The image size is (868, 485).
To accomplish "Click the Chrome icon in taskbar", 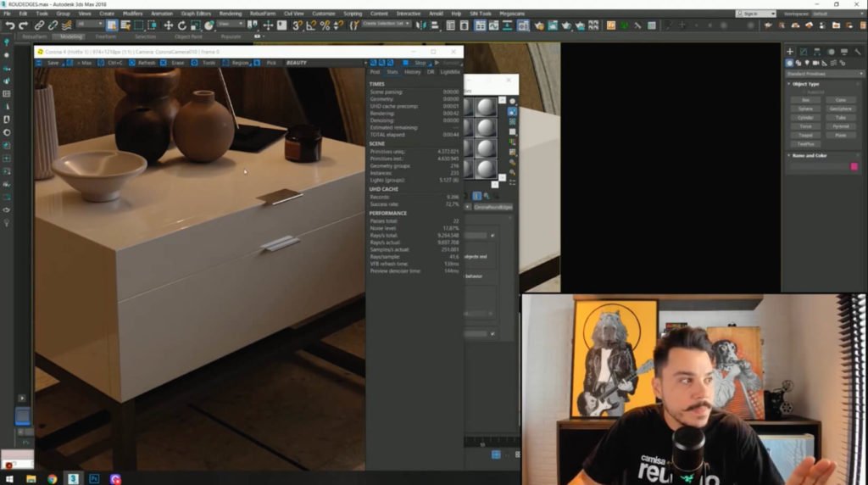I will coord(53,478).
